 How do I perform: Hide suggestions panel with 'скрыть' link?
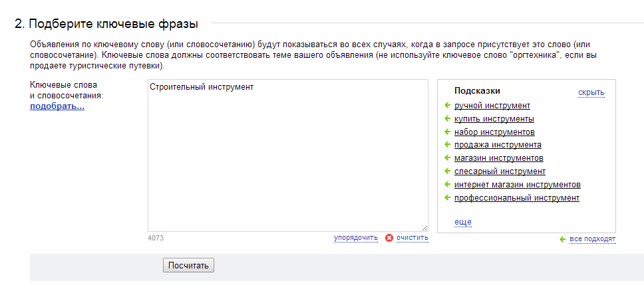[591, 92]
